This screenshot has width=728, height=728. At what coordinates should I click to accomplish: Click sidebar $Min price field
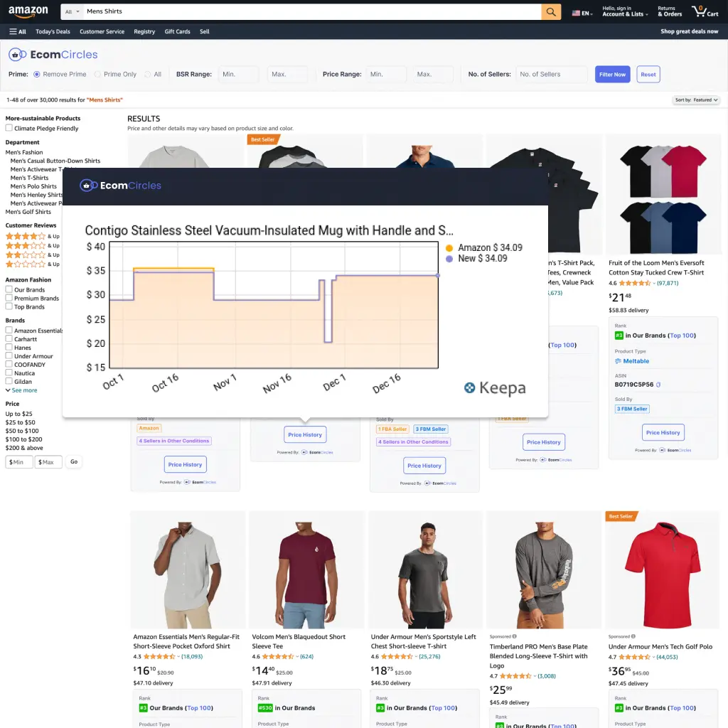pos(19,462)
